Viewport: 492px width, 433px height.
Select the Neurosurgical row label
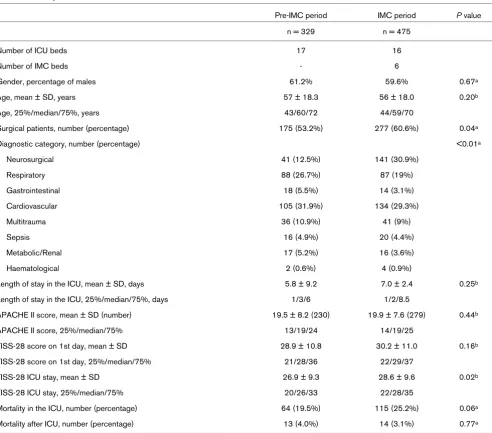(x=30, y=159)
